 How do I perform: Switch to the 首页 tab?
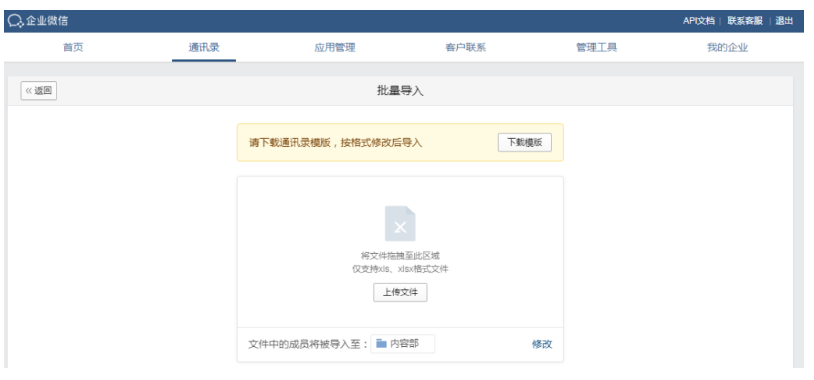point(73,47)
